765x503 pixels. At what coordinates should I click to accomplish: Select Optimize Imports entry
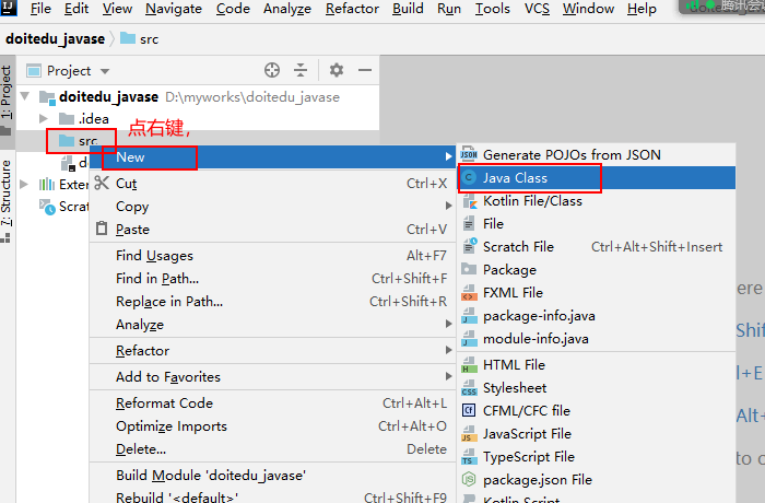coord(272,426)
